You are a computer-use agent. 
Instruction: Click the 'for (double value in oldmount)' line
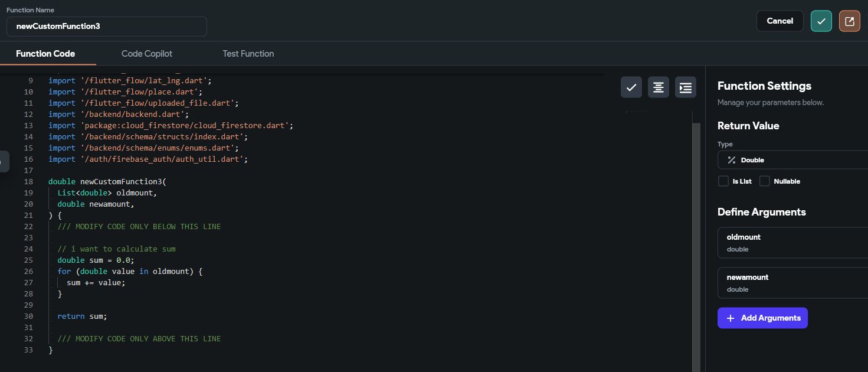click(x=130, y=271)
